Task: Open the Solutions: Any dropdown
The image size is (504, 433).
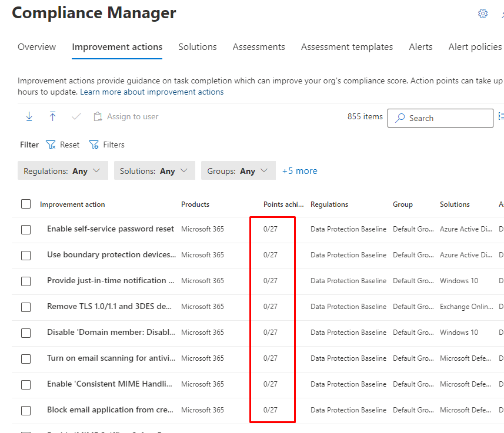Action: (153, 171)
